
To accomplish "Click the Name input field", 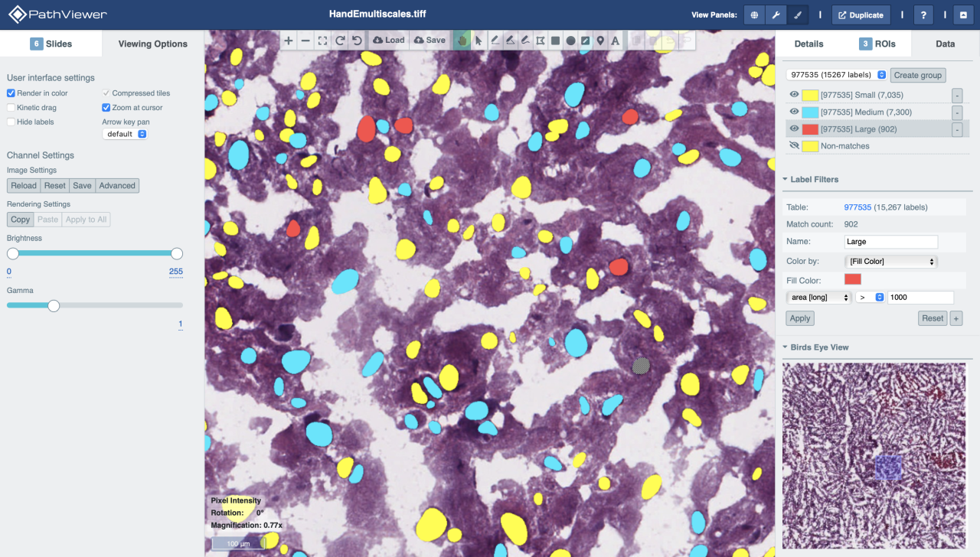I will (x=891, y=242).
